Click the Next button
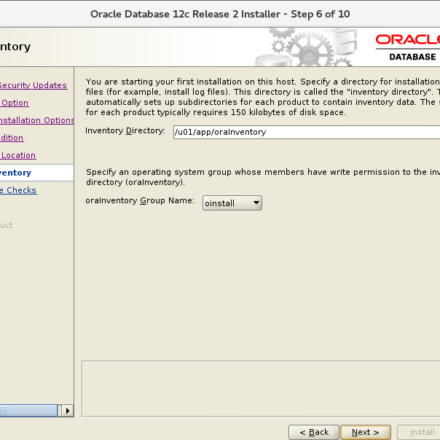 pyautogui.click(x=365, y=432)
